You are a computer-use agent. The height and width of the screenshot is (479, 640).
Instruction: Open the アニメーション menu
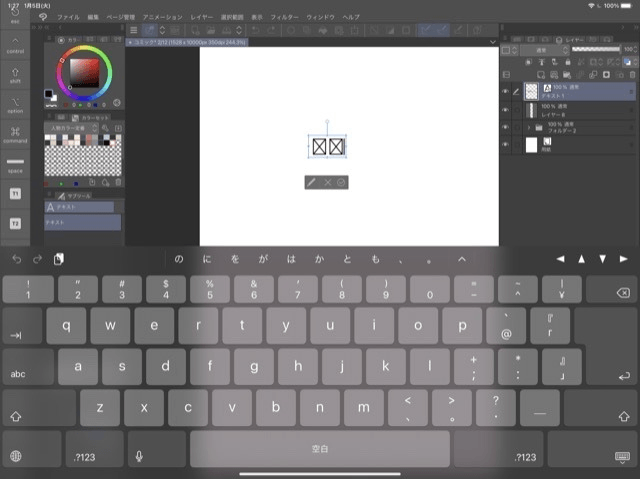click(x=162, y=17)
